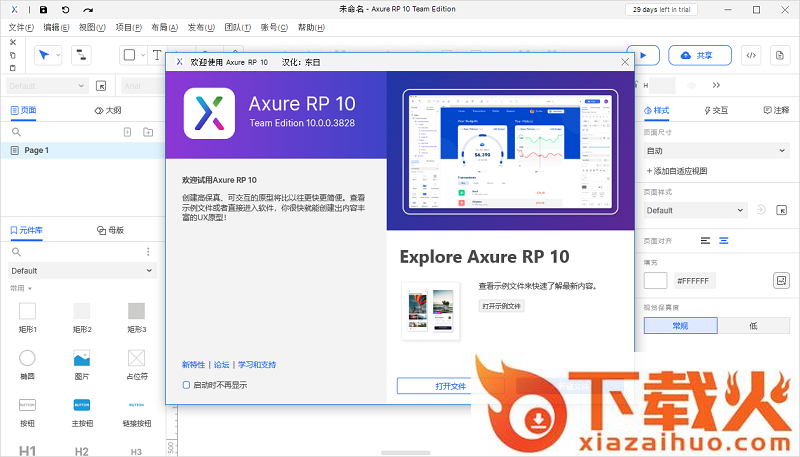Check 启动时不再显示 checkbox
800x457 pixels.
(x=186, y=385)
